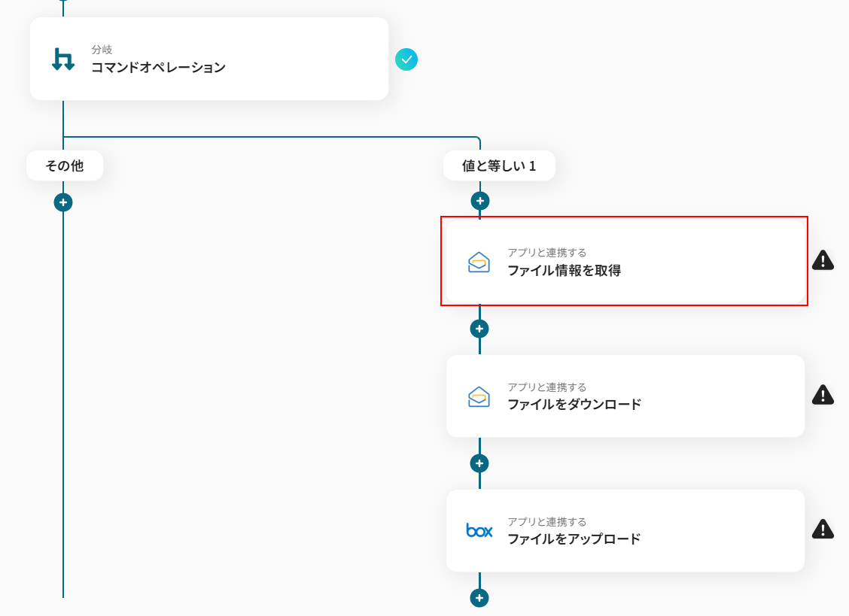
Task: Click warning triangle next to ファイルをダウンロード
Action: pyautogui.click(x=823, y=395)
